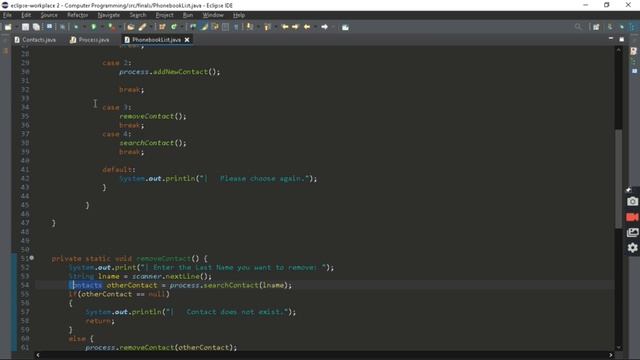Click the Save All toolbar icon
This screenshot has width=640, height=360.
click(x=36, y=27)
